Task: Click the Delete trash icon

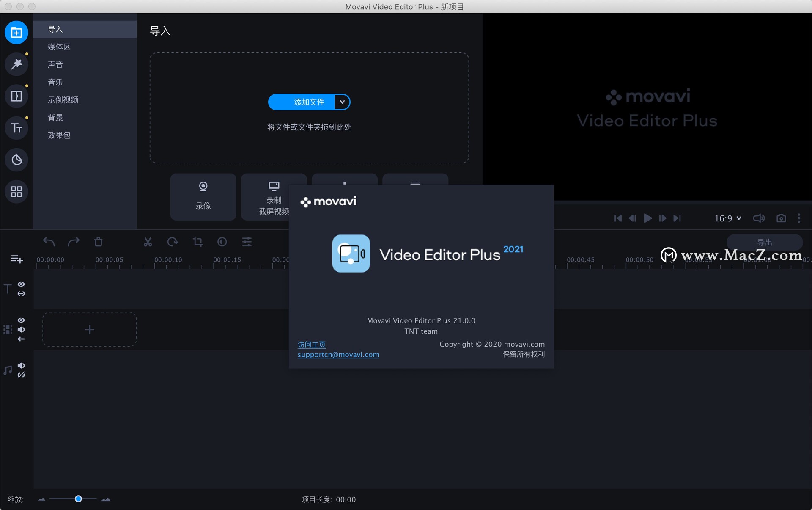Action: [98, 242]
